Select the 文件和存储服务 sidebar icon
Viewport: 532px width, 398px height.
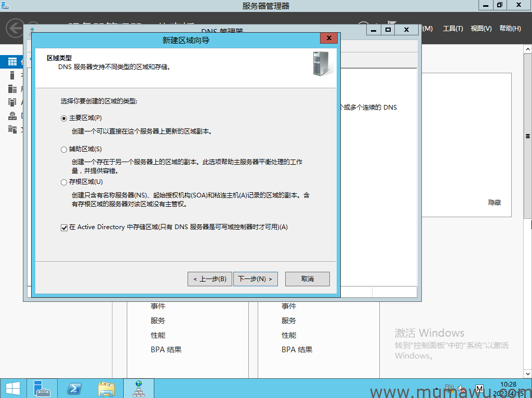[11, 130]
